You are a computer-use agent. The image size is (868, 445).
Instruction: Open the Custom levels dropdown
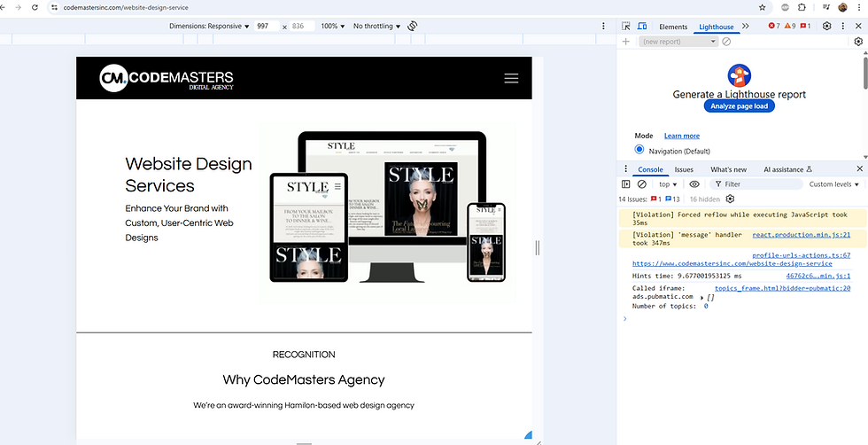point(833,184)
